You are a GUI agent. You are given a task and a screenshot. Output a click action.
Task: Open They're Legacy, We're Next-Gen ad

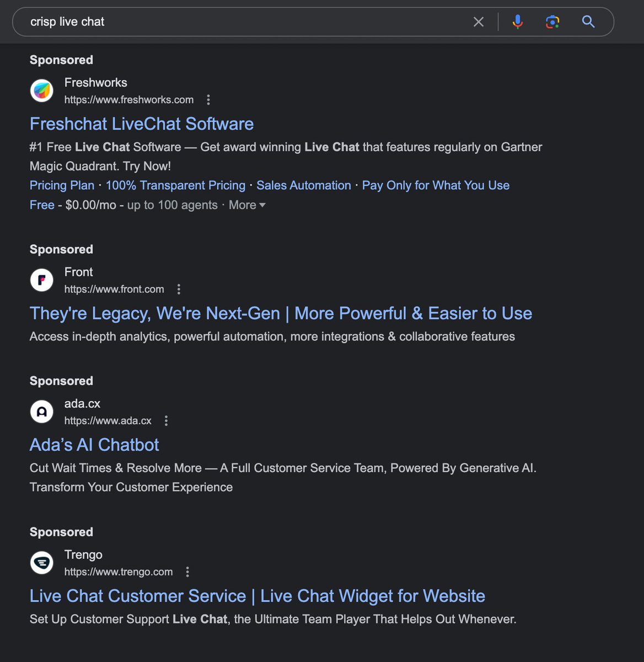[281, 313]
